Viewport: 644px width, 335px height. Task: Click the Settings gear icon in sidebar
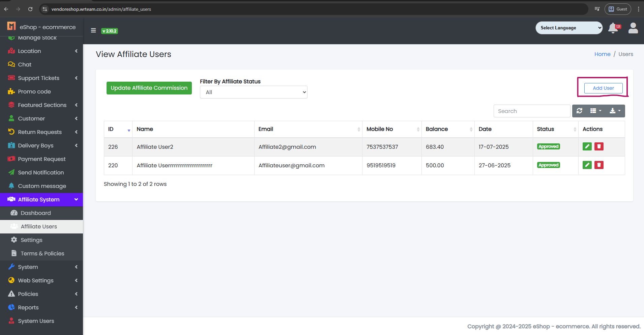(x=14, y=240)
